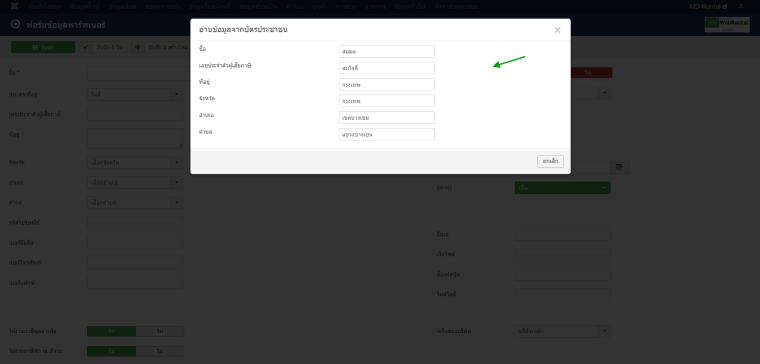Image resolution: width=760 pixels, height=364 pixels.
Task: Click the เว็บไซต์ website input field
Action: click(563, 254)
